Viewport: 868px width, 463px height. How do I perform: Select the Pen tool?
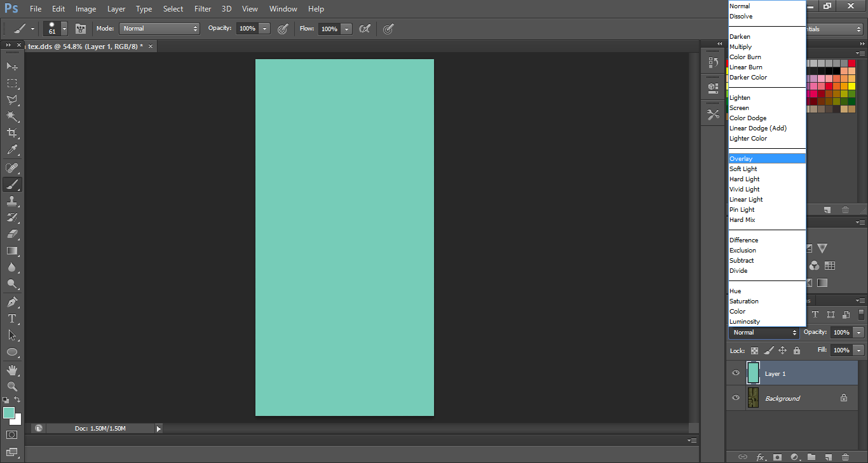(x=12, y=301)
